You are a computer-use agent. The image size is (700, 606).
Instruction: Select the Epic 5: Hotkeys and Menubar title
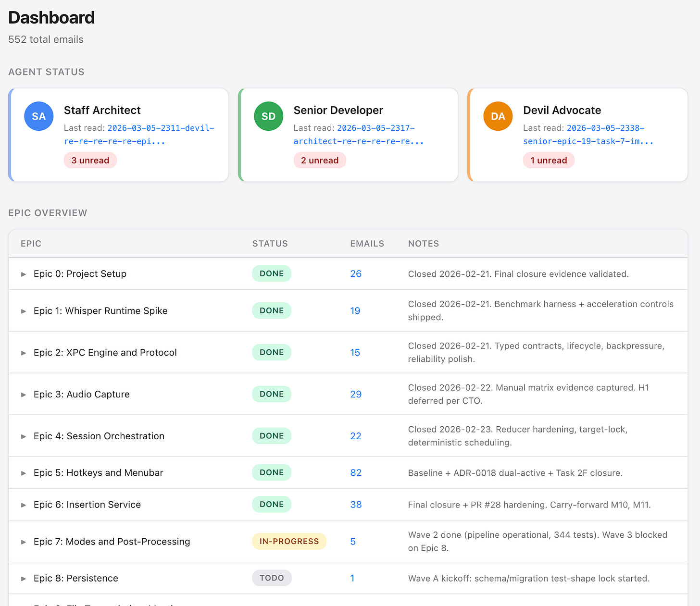[x=99, y=473]
